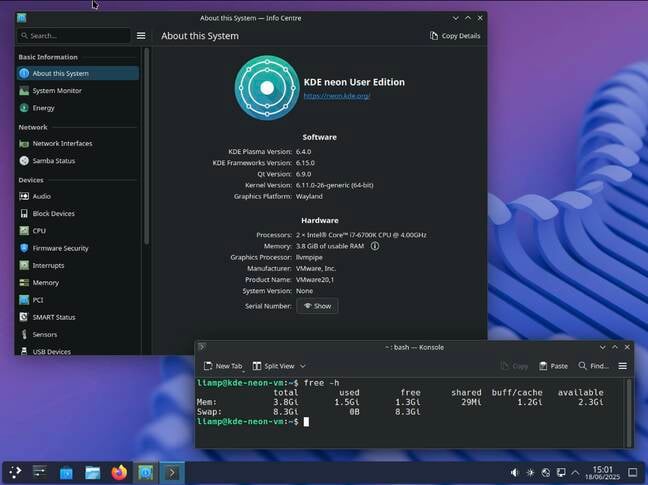The width and height of the screenshot is (648, 485).
Task: Open the About this System sidebar entry
Action: click(78, 73)
